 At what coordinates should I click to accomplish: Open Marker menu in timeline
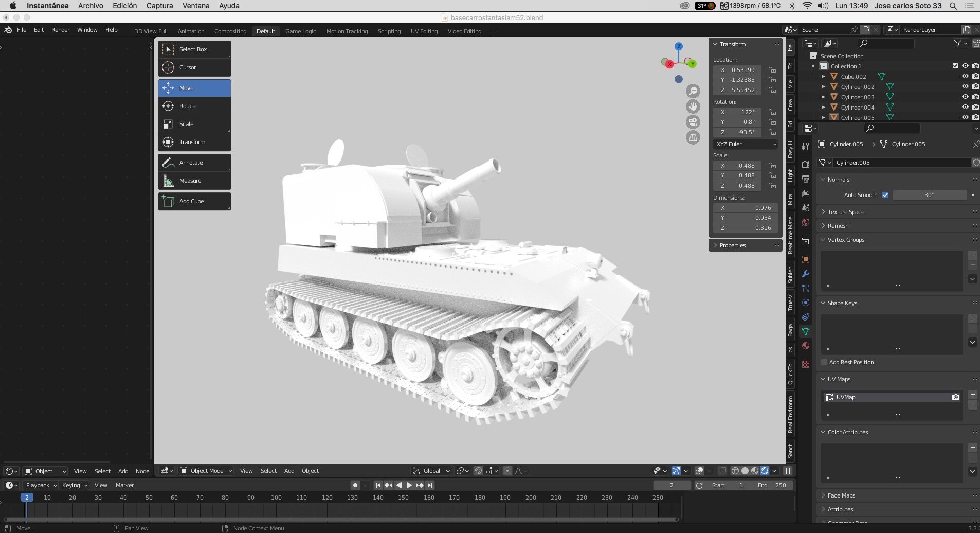click(x=124, y=485)
